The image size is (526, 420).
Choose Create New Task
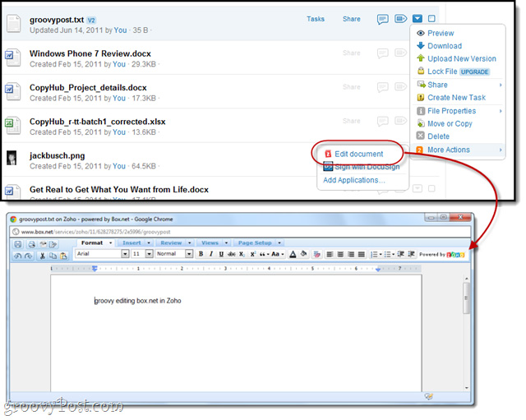click(458, 98)
